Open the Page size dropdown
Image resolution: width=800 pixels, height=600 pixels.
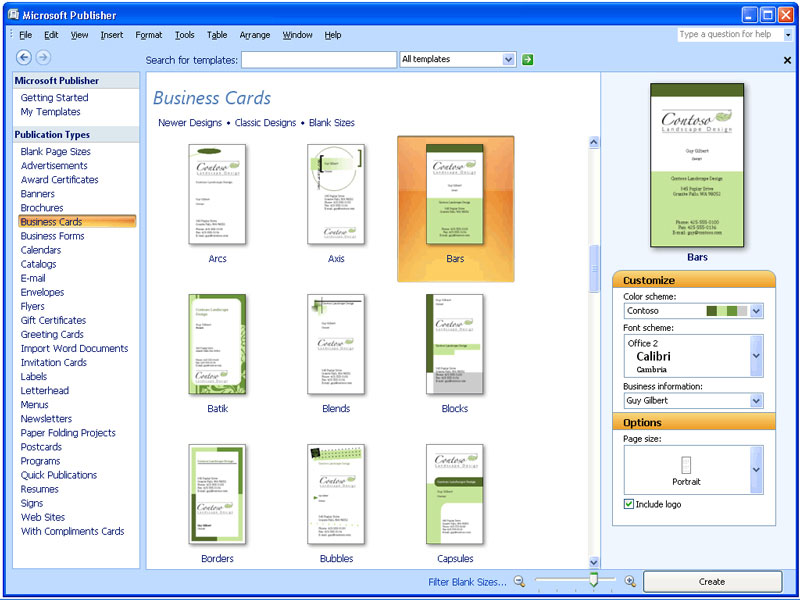pyautogui.click(x=757, y=469)
